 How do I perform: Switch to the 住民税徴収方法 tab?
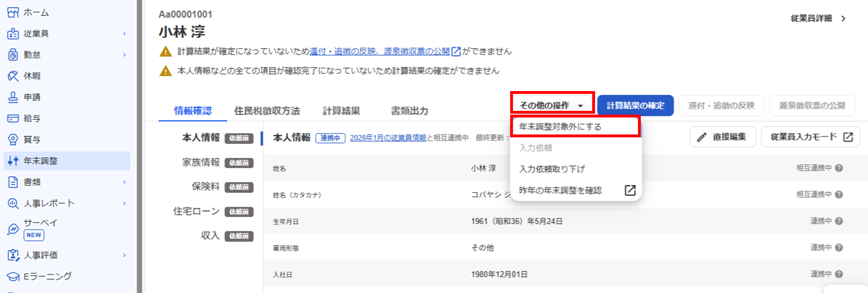click(267, 111)
